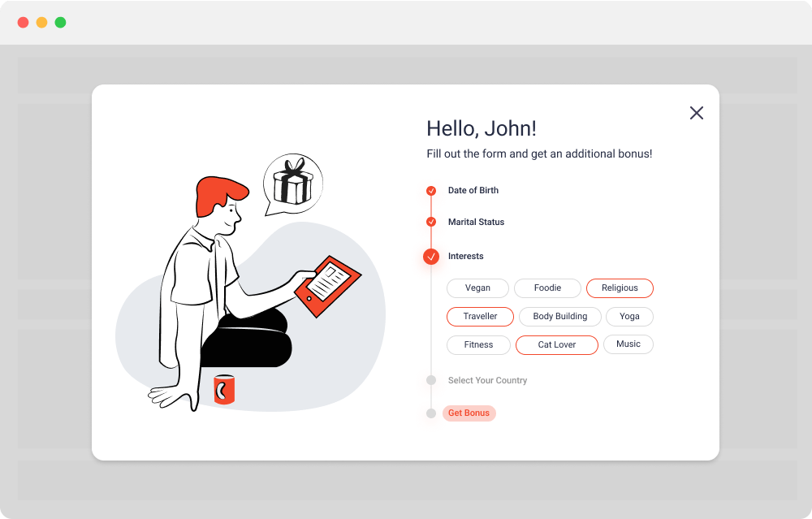Click the red coffee mug in the illustration
The width and height of the screenshot is (812, 519).
pos(225,391)
